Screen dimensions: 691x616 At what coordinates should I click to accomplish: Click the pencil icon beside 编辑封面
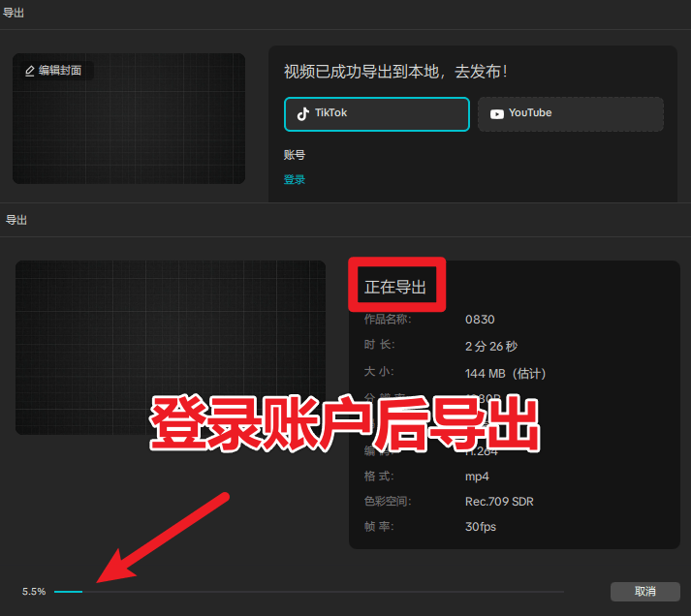coord(29,71)
